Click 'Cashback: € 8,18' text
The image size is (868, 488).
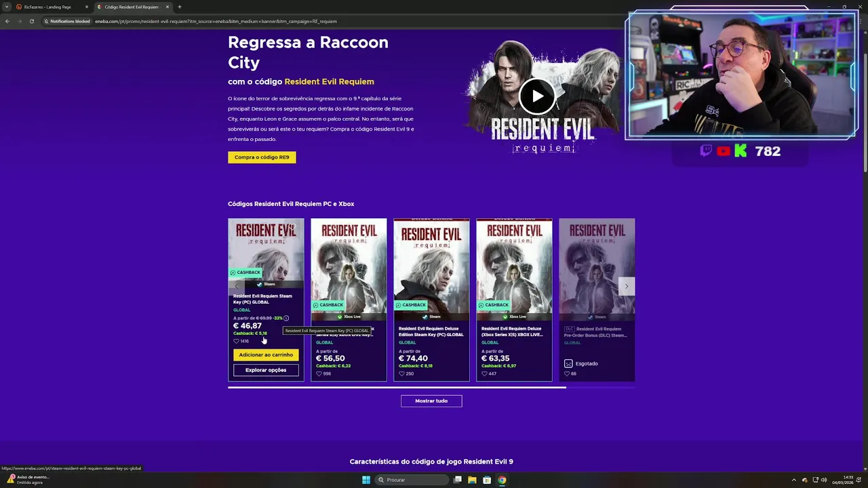pyautogui.click(x=416, y=366)
